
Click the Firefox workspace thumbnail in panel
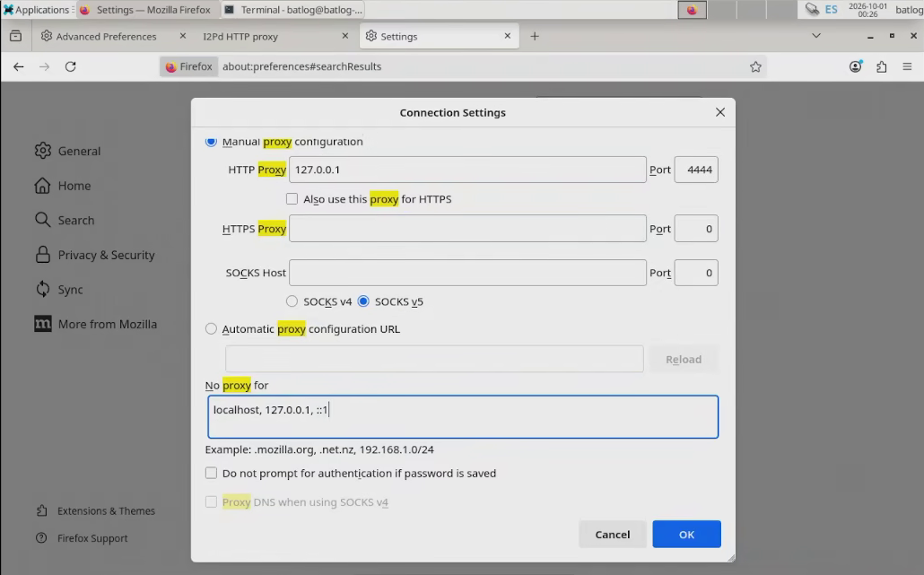pyautogui.click(x=692, y=10)
